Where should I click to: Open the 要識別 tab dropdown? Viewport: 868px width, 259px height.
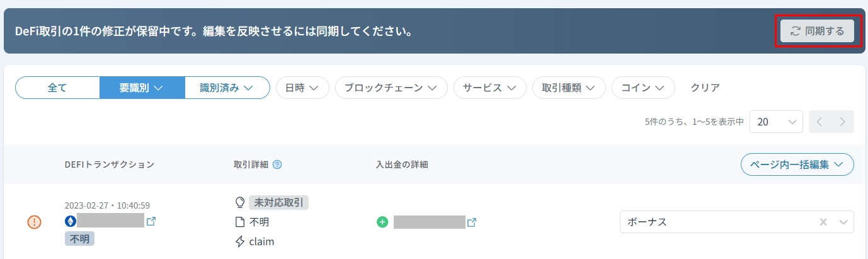tap(142, 88)
